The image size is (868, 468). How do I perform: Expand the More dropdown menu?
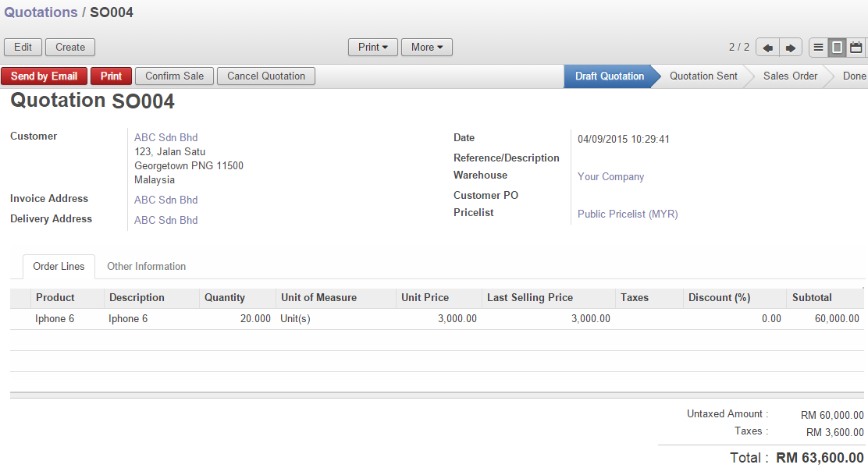pyautogui.click(x=426, y=48)
